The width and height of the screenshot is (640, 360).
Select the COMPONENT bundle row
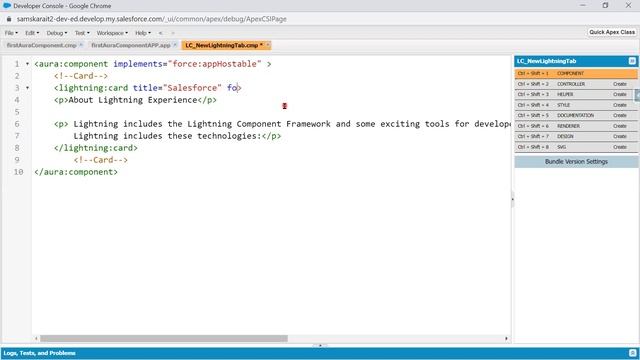576,73
